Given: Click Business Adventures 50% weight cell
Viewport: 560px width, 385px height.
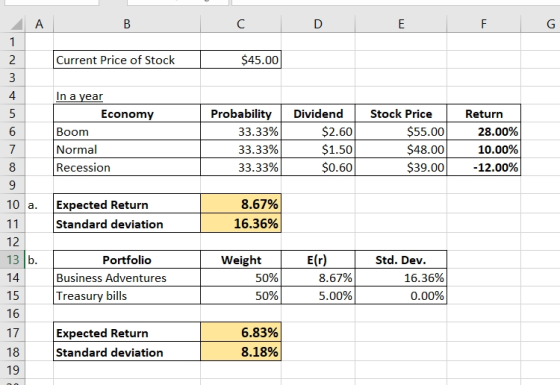Looking at the screenshot, I should coord(241,278).
